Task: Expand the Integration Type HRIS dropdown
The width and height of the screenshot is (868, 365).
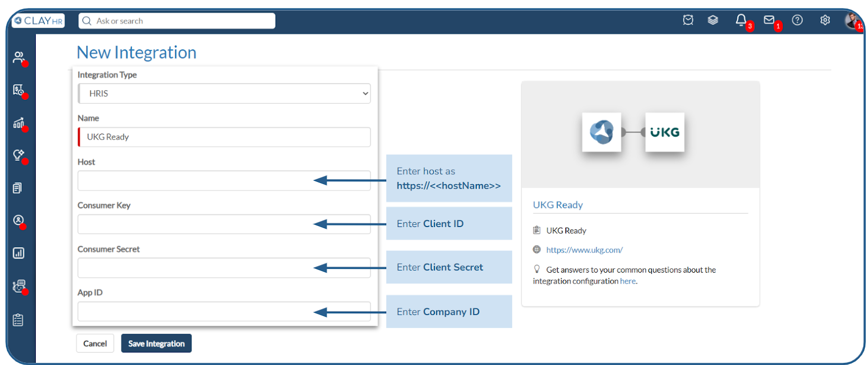Action: [x=225, y=93]
